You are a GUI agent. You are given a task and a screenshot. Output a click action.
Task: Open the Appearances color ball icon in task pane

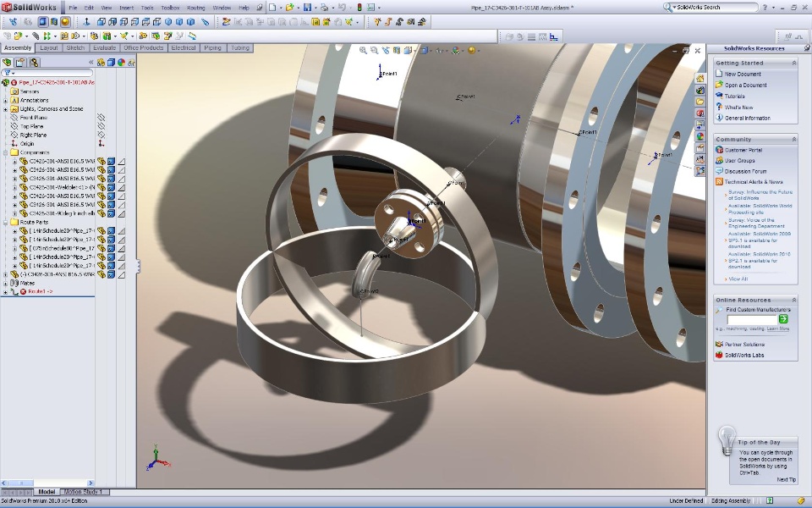click(x=700, y=136)
